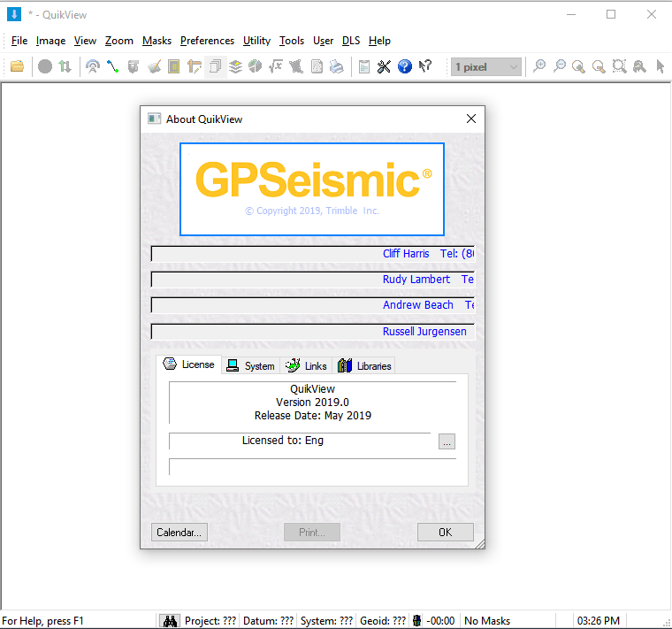Open the Zoom menu
This screenshot has height=629, width=672.
tap(119, 41)
